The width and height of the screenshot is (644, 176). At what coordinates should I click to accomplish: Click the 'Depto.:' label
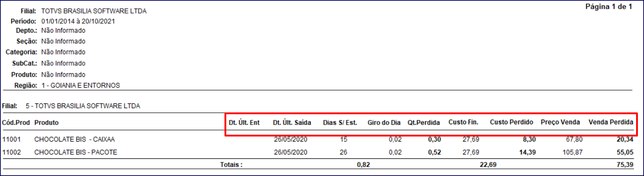click(x=26, y=31)
